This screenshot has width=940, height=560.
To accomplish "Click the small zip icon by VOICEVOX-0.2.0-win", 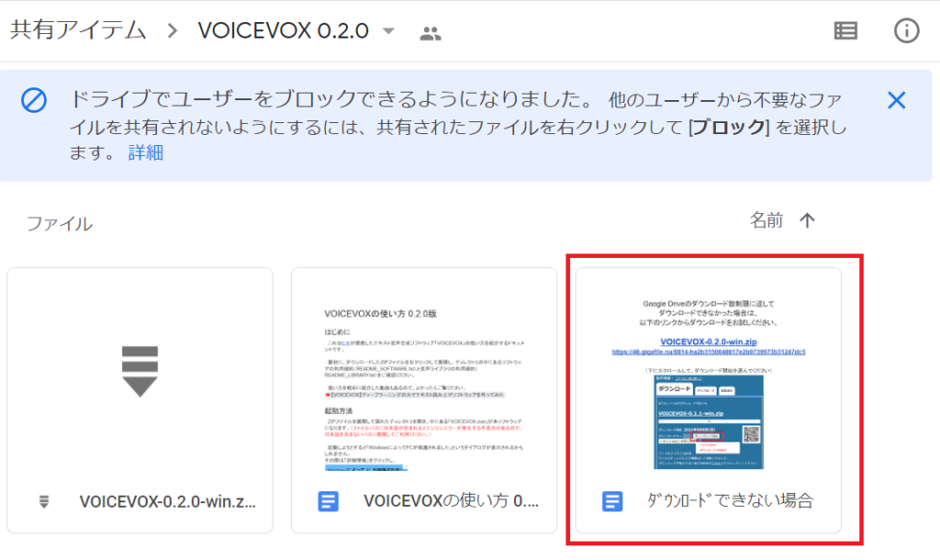I will 44,501.
